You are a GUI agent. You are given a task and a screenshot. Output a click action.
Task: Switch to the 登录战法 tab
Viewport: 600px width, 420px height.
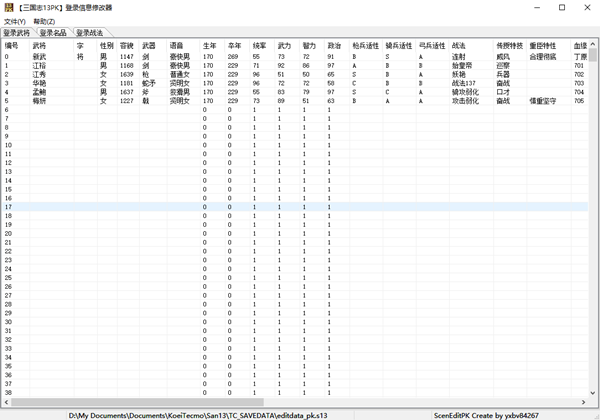[89, 33]
